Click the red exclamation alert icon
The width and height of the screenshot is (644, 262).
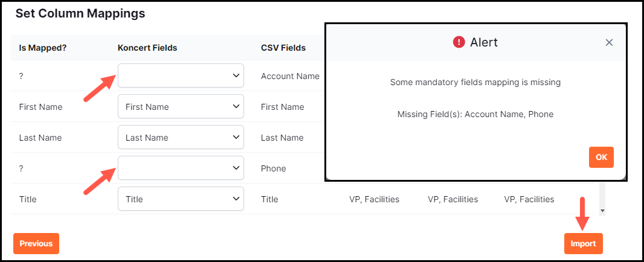pos(459,42)
